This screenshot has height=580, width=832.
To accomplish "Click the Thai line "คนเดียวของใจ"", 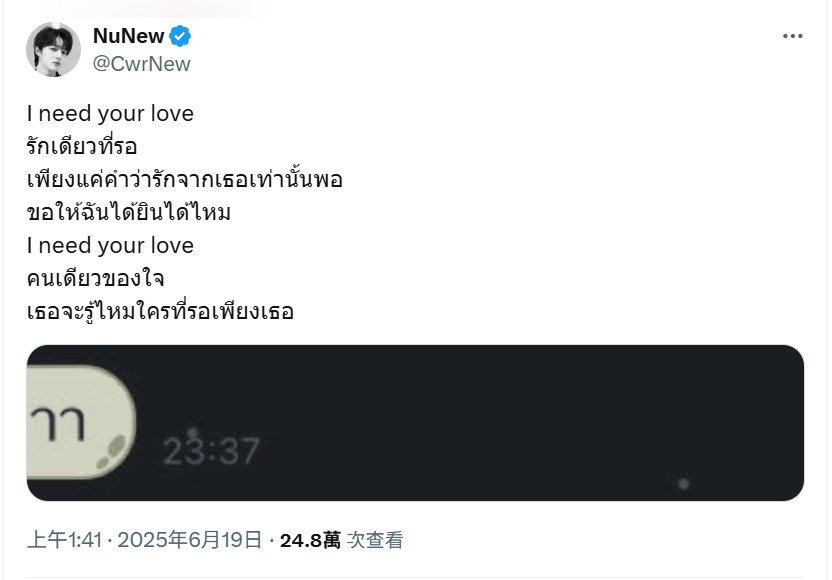I will [x=96, y=279].
